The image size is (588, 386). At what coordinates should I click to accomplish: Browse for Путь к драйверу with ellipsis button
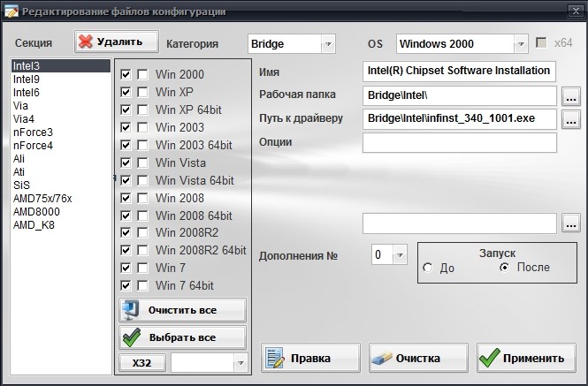click(x=570, y=119)
